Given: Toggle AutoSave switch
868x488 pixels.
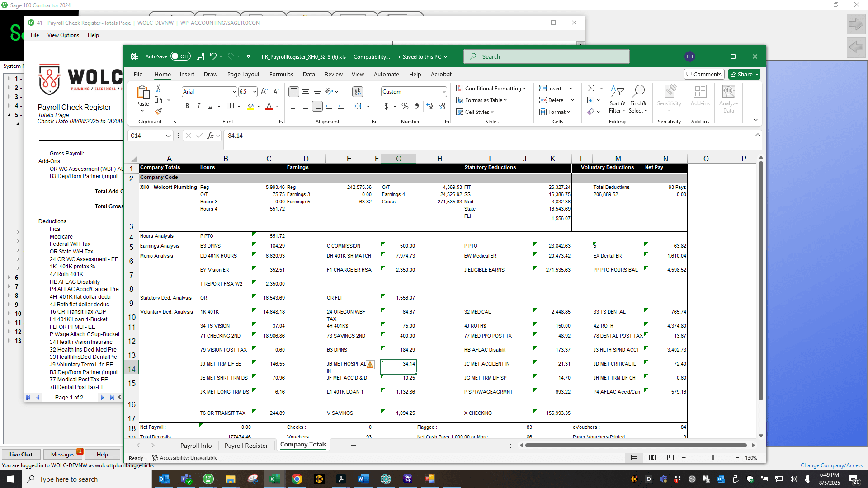Looking at the screenshot, I should pos(180,56).
